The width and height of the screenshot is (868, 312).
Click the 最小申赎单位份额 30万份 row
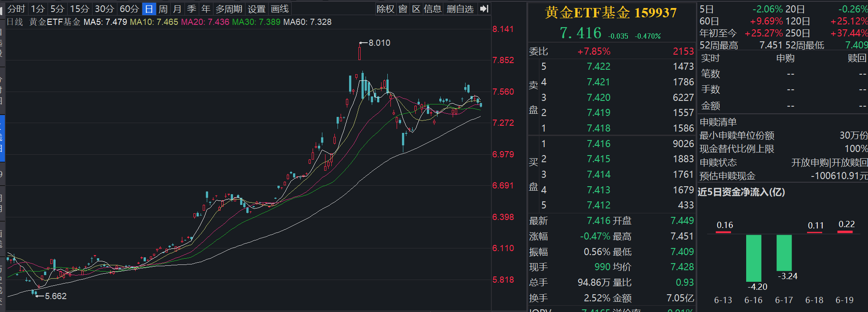pyautogui.click(x=784, y=136)
